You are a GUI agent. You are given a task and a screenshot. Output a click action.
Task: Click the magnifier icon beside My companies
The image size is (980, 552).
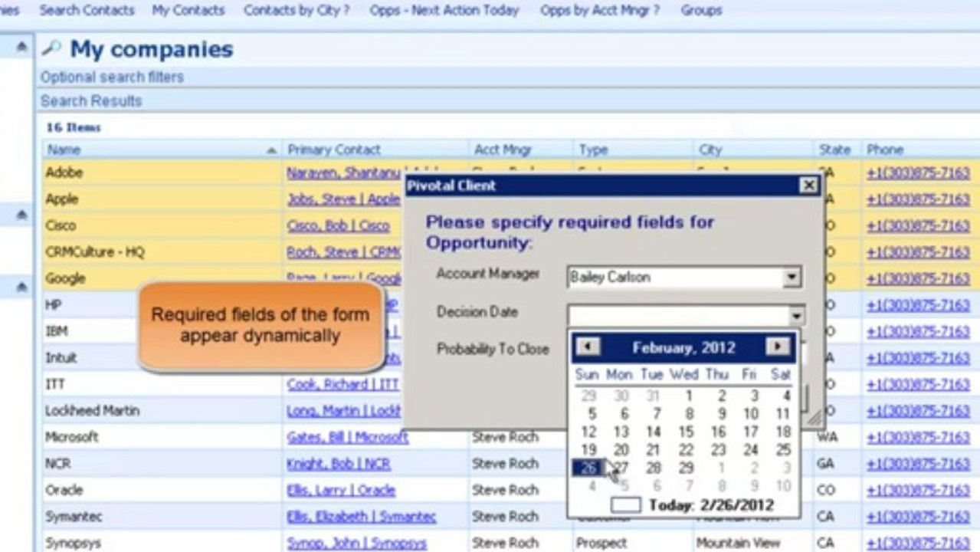click(51, 49)
